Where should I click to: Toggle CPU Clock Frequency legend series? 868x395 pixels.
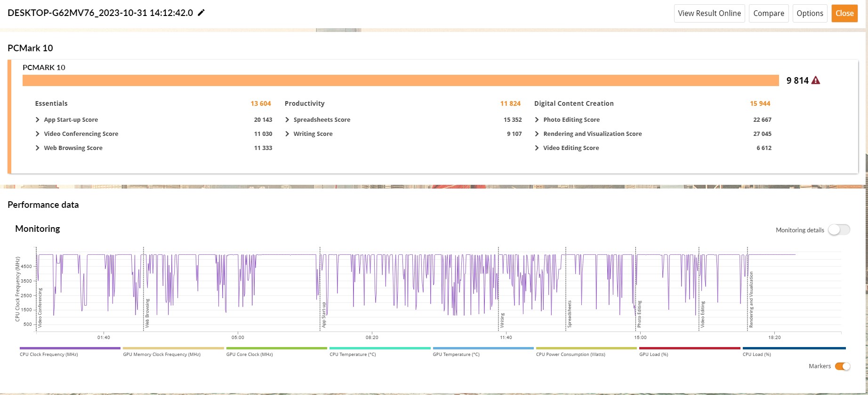click(x=70, y=351)
